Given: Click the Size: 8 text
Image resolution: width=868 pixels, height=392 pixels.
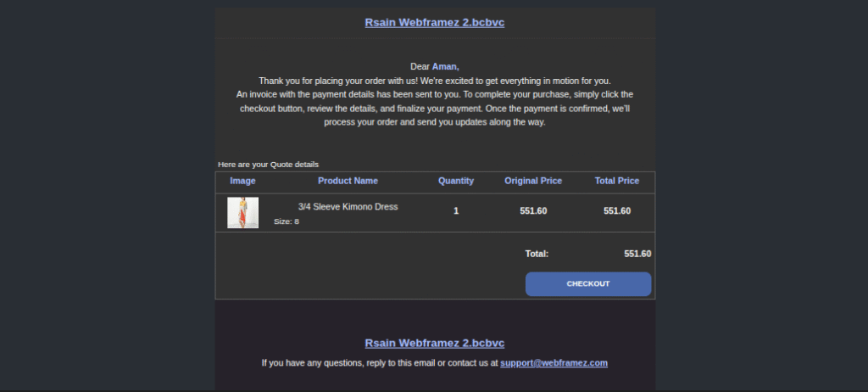Looking at the screenshot, I should [x=287, y=221].
